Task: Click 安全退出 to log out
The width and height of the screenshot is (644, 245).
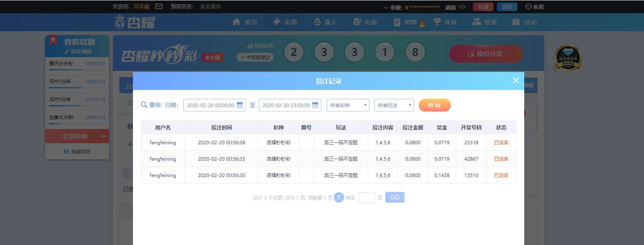Action: [x=210, y=6]
